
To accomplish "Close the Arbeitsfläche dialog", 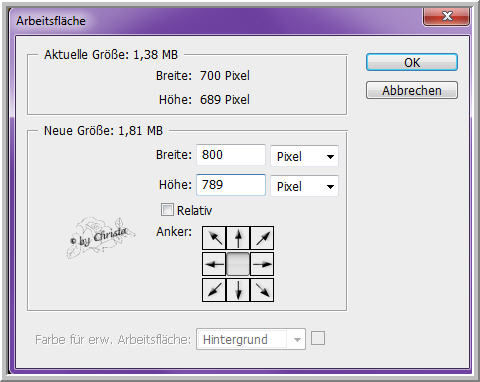I will 446,16.
